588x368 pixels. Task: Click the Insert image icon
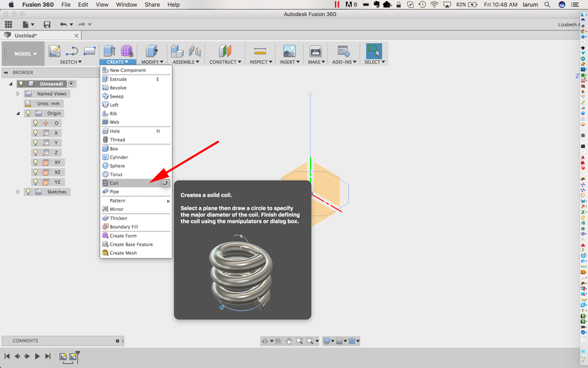(x=289, y=51)
